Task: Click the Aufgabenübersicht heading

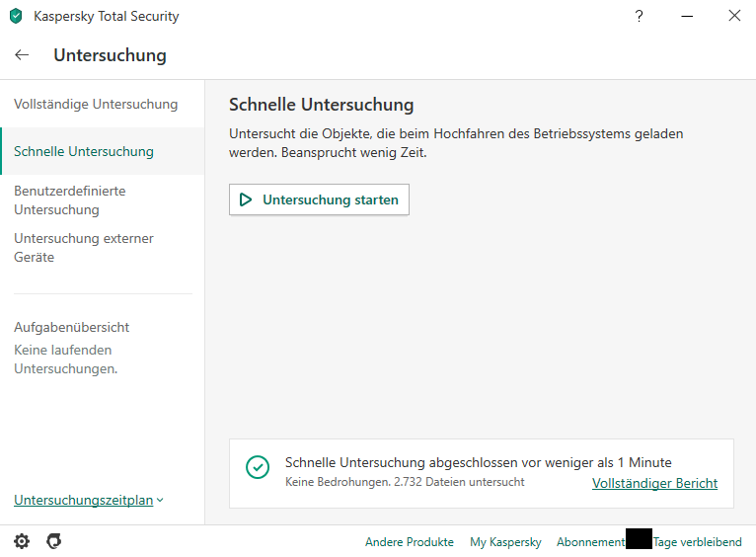Action: coord(71,327)
